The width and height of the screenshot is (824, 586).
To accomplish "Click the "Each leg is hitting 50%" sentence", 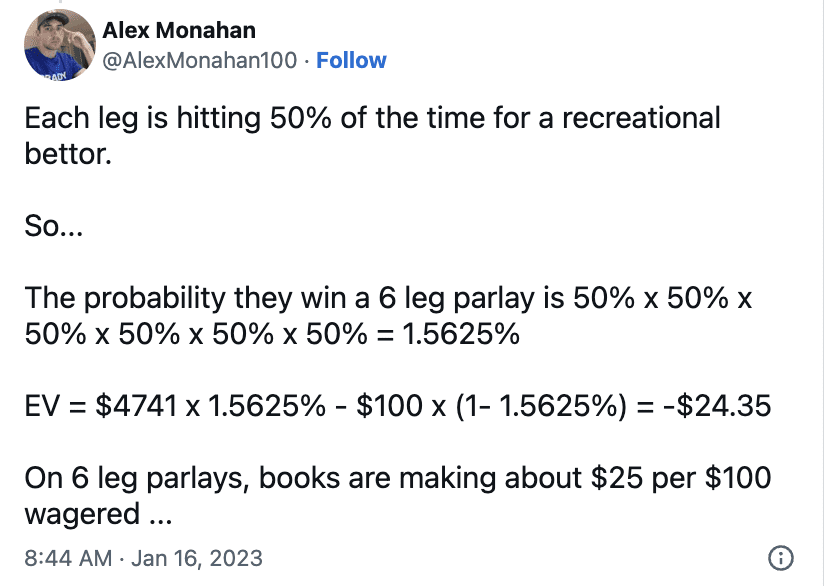I will [178, 118].
